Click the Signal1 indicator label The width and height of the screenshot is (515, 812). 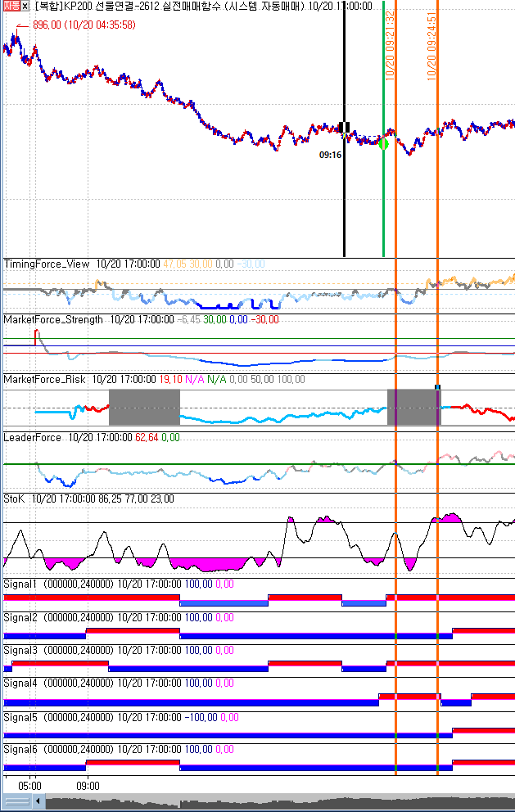[20, 584]
